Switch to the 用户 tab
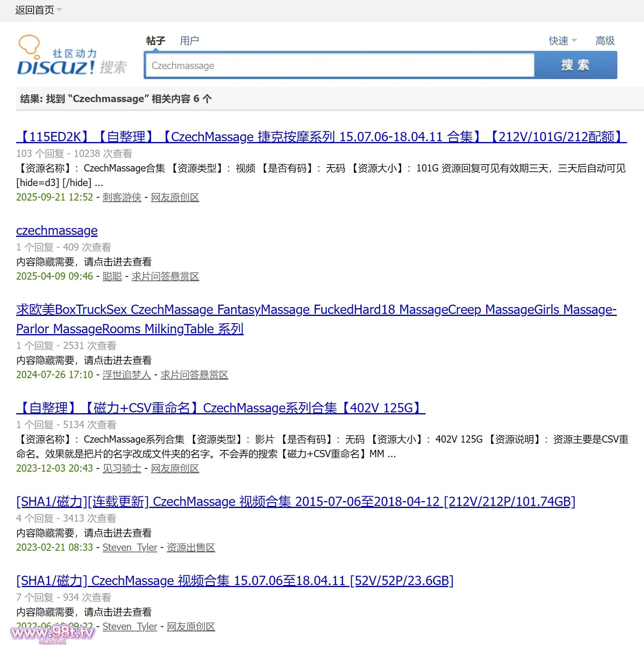The height and width of the screenshot is (648, 644). [189, 41]
